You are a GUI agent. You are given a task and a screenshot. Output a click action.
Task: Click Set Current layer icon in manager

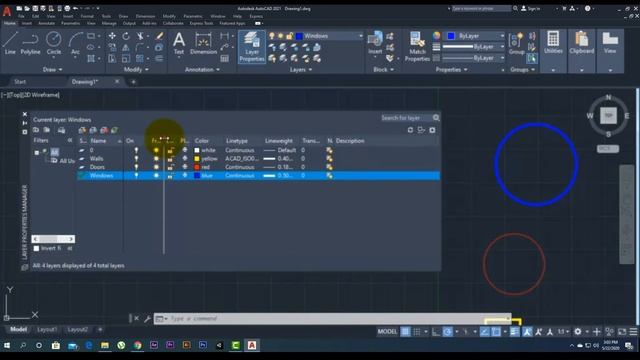click(115, 130)
